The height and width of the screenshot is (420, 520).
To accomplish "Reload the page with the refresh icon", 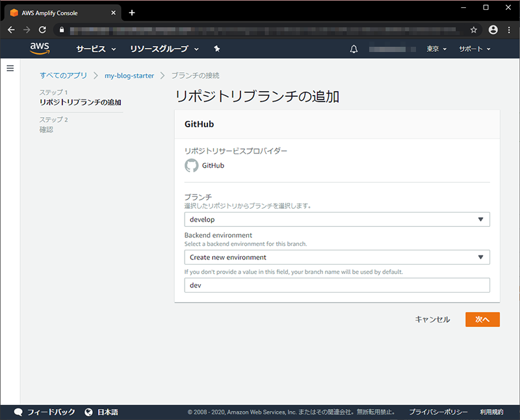I will 42,30.
